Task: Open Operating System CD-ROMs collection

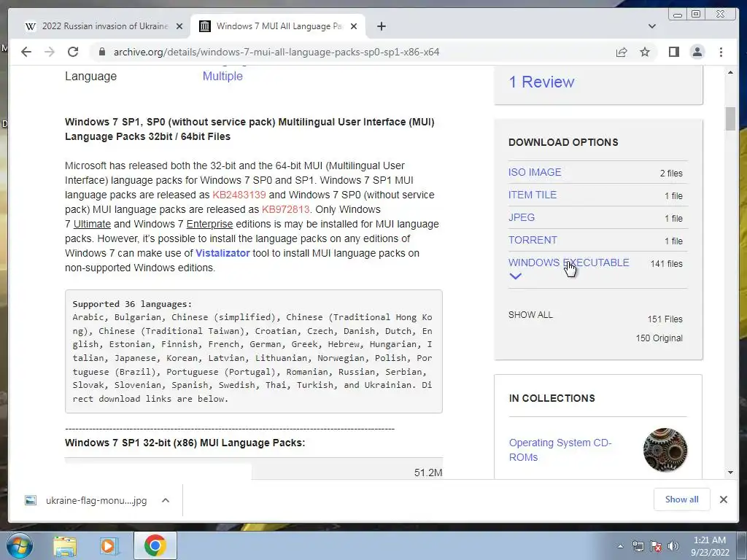Action: (x=560, y=450)
